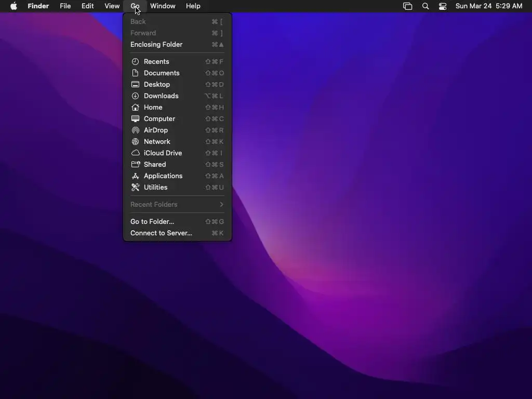The width and height of the screenshot is (532, 399).
Task: Choose Enclosing Folder
Action: 178,45
